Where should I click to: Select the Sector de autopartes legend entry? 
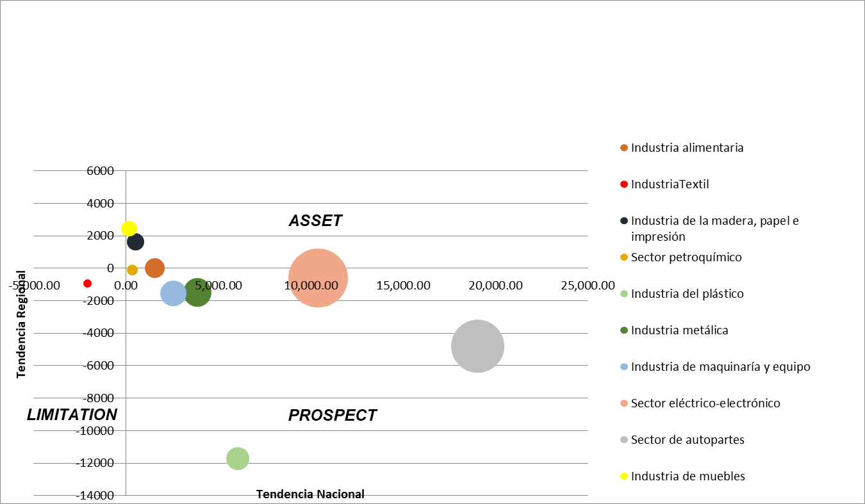[687, 440]
